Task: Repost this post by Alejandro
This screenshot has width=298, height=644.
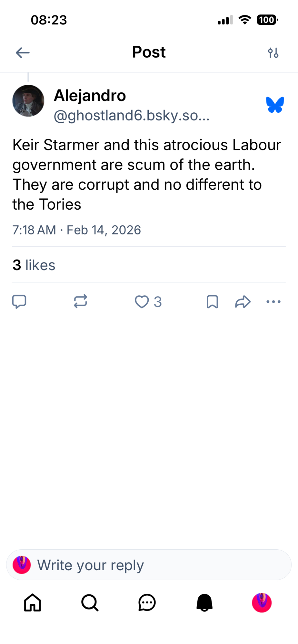Action: 80,302
